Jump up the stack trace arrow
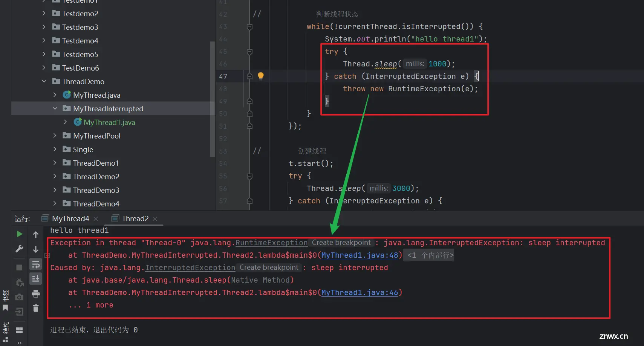Screen dimensions: 644x346 [36, 235]
